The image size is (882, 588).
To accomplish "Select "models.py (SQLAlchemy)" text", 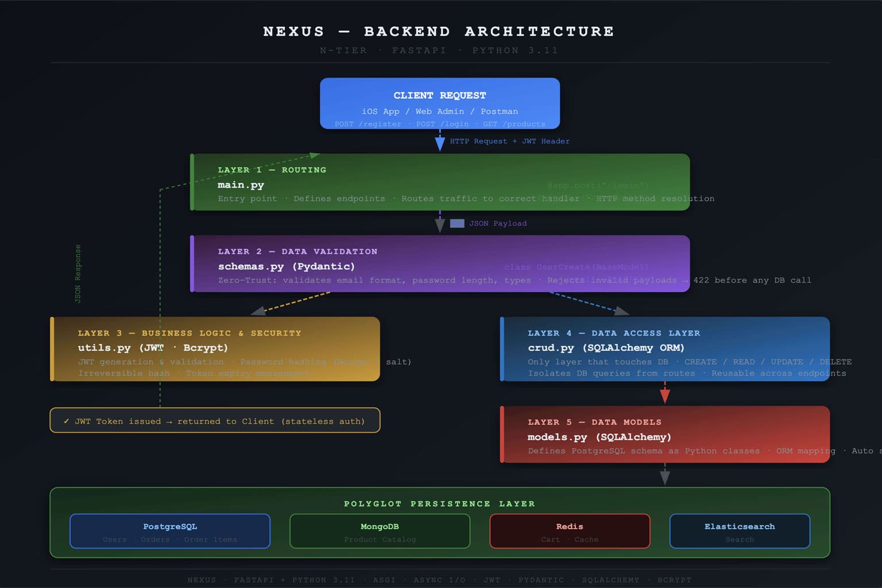I will tap(599, 437).
